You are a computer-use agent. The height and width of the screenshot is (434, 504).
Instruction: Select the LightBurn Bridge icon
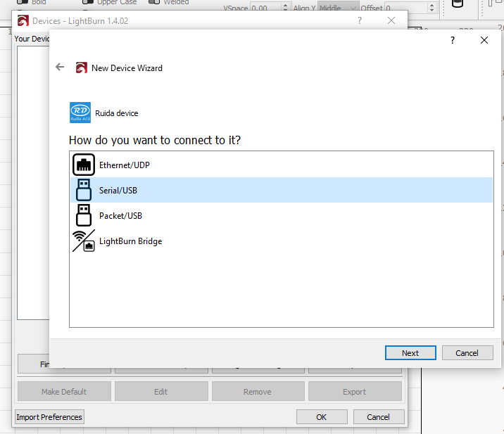pyautogui.click(x=84, y=241)
